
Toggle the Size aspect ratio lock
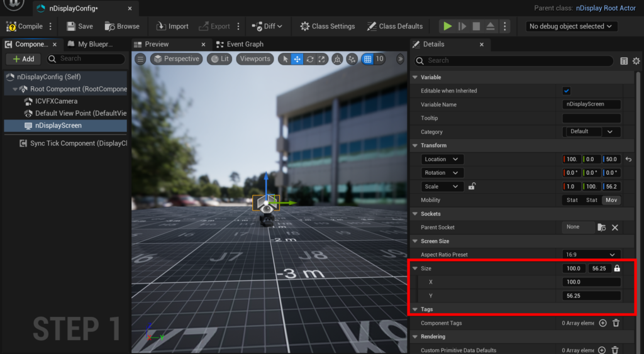click(617, 268)
